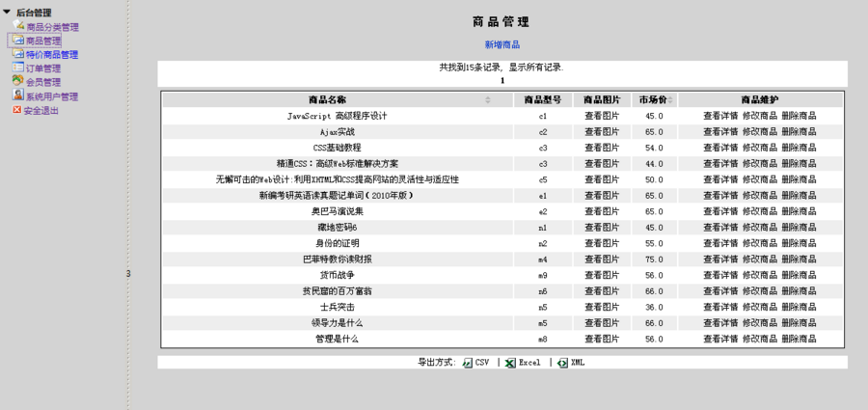Click the 订单管理 sidebar icon

coord(17,68)
